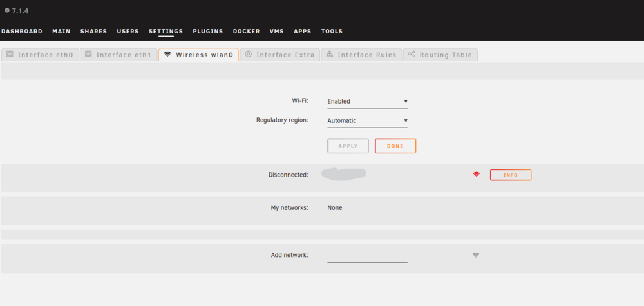Click the 'My networks:' label
This screenshot has width=644, height=306.
pyautogui.click(x=290, y=208)
